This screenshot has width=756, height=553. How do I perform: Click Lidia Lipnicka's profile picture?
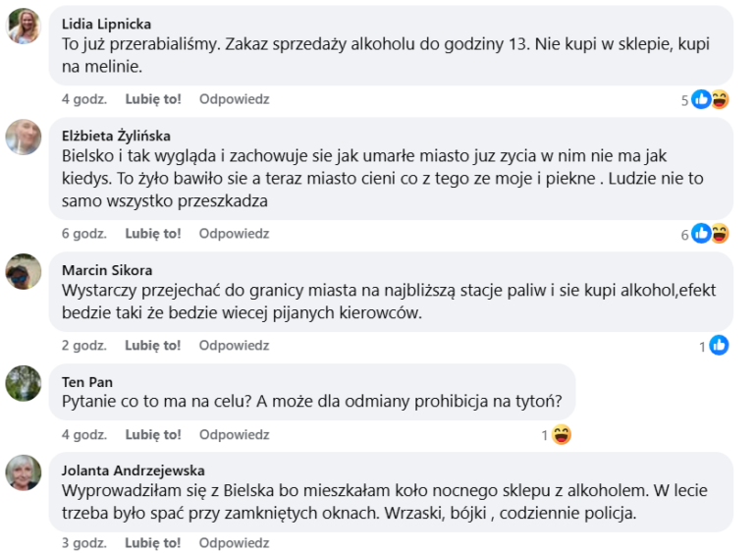24,27
